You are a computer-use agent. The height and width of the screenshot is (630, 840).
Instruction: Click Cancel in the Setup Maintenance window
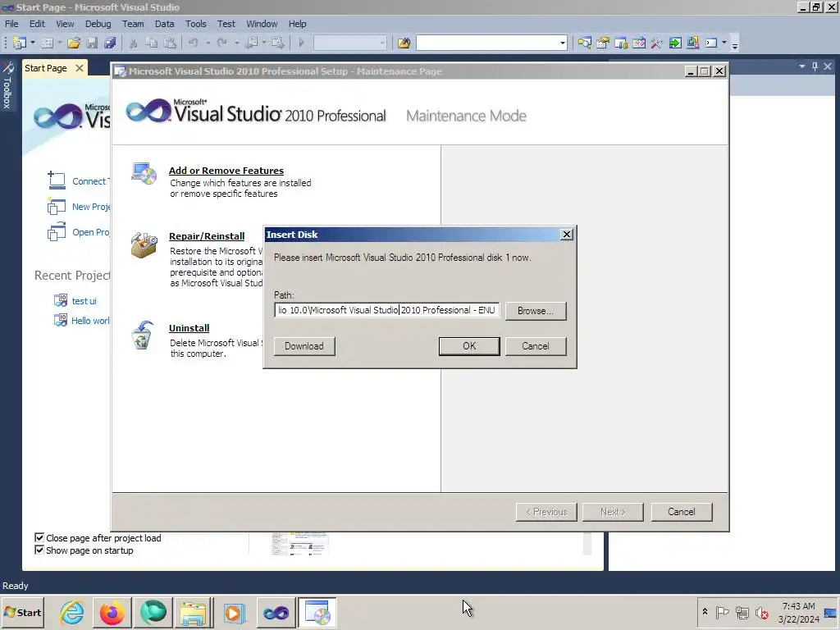[682, 512]
